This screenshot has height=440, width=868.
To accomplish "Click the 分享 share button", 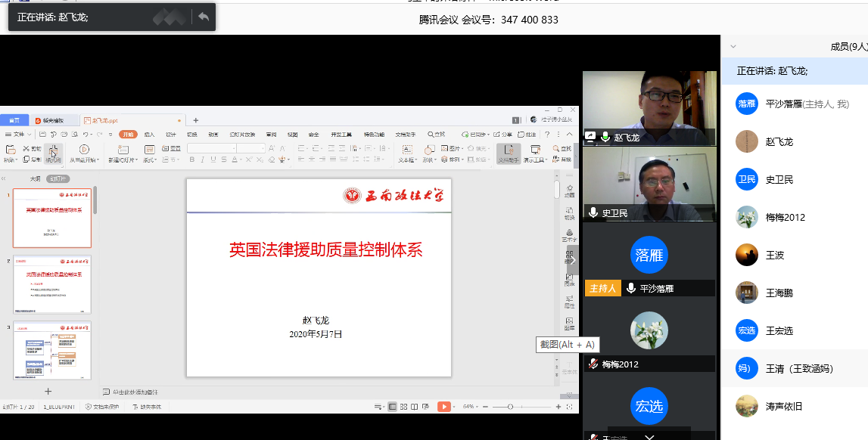I will click(x=503, y=135).
